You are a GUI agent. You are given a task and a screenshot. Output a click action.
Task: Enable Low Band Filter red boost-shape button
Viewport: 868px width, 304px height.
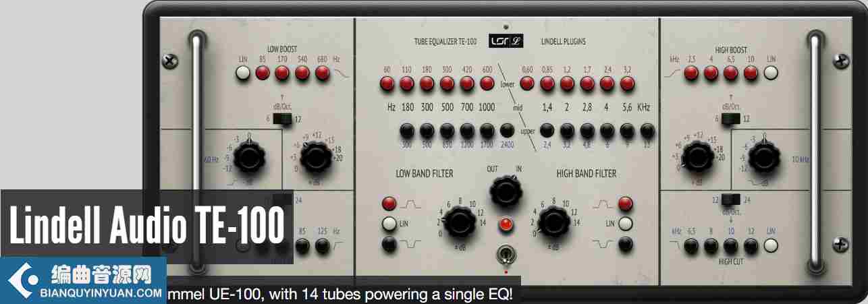click(x=389, y=203)
